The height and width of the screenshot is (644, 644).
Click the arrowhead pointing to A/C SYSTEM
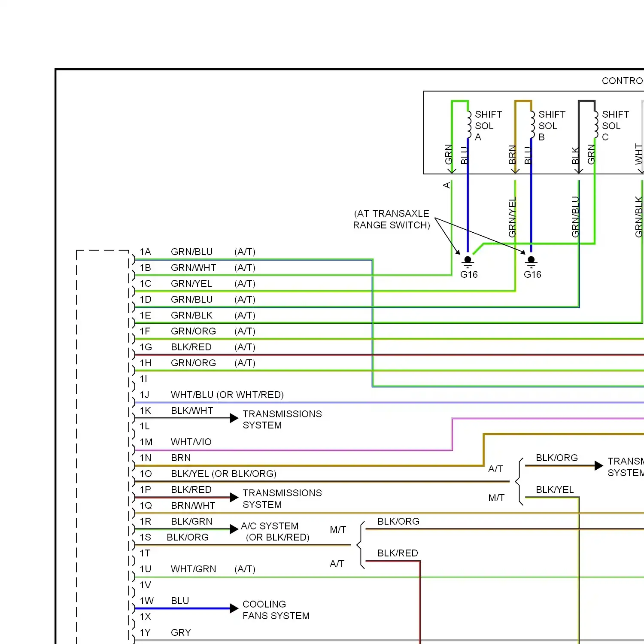[x=234, y=529]
